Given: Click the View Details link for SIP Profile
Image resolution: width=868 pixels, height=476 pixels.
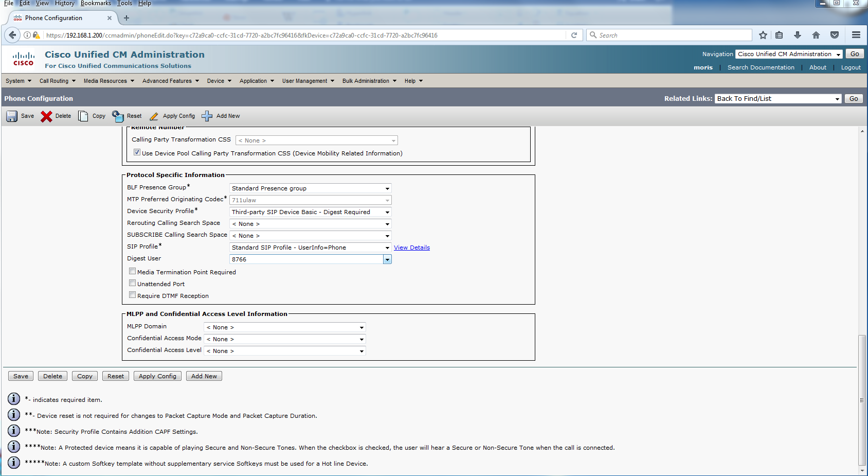Looking at the screenshot, I should pos(412,248).
